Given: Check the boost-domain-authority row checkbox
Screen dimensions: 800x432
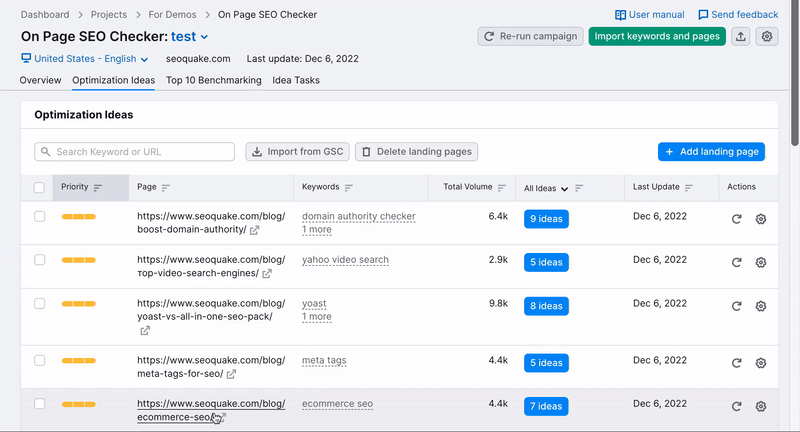Looking at the screenshot, I should point(39,217).
